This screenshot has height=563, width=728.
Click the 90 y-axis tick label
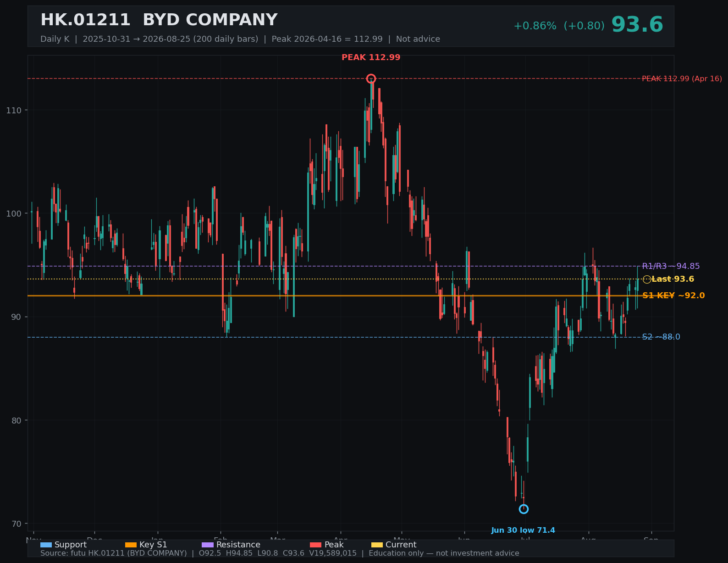[x=16, y=317]
